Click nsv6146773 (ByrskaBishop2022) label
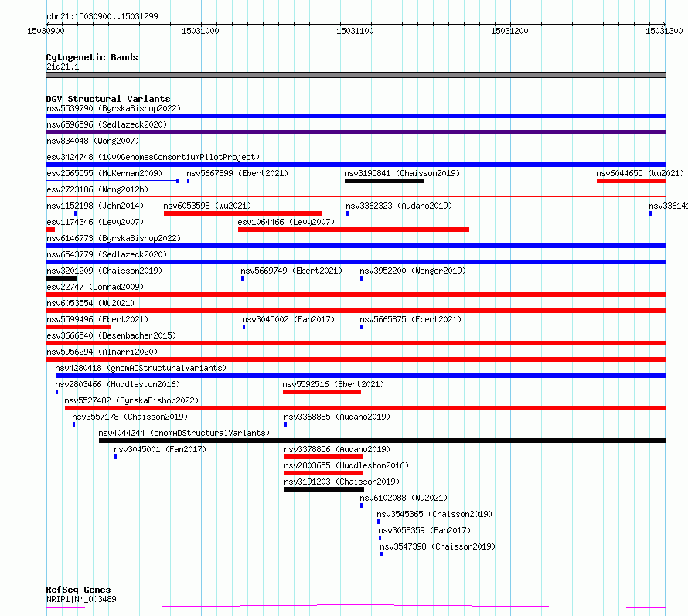The width and height of the screenshot is (688, 616). 114,238
